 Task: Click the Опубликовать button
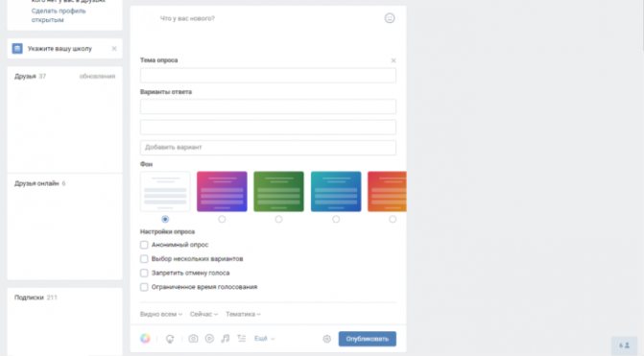(368, 339)
